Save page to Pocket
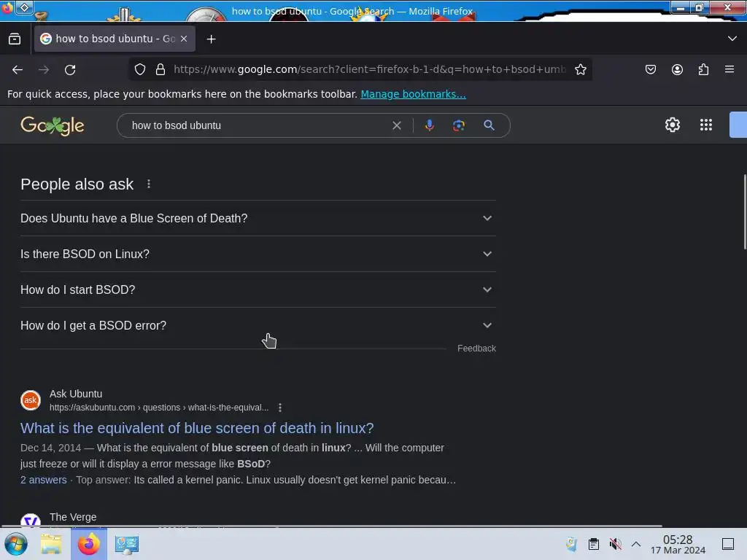Image resolution: width=747 pixels, height=560 pixels. point(650,69)
